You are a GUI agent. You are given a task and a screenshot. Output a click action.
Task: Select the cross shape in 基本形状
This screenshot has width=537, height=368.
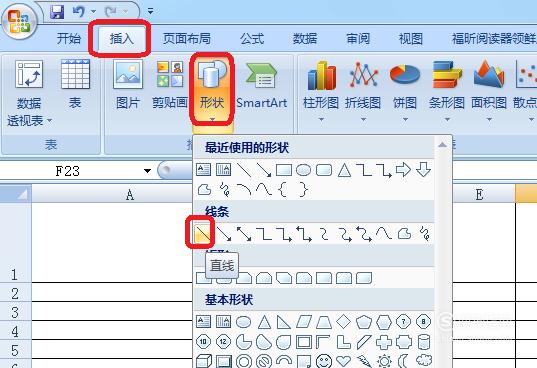(384, 342)
